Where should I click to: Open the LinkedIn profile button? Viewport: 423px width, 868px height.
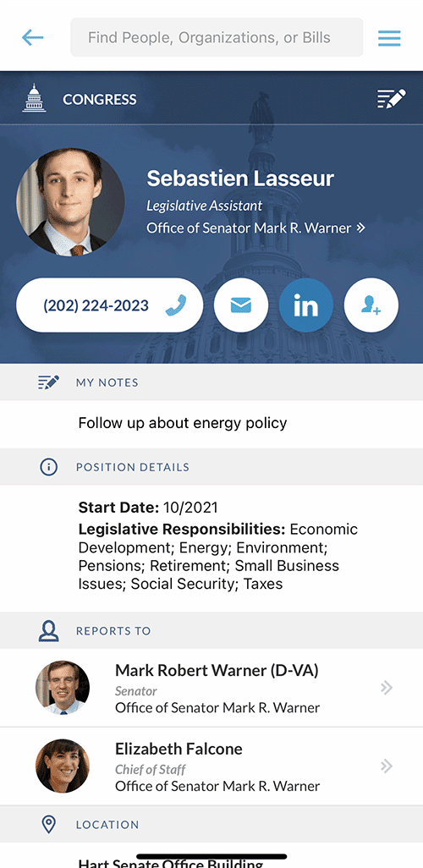306,305
